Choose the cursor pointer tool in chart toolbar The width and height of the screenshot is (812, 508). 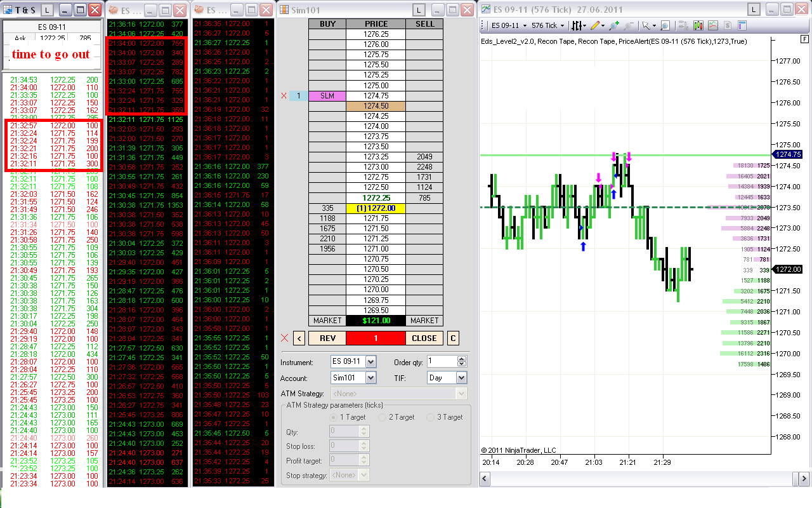647,25
